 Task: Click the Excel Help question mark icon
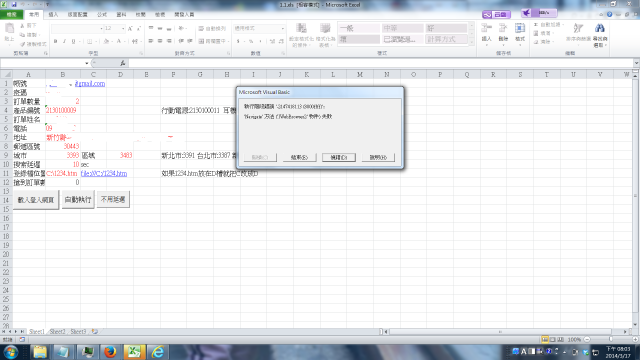pos(609,14)
